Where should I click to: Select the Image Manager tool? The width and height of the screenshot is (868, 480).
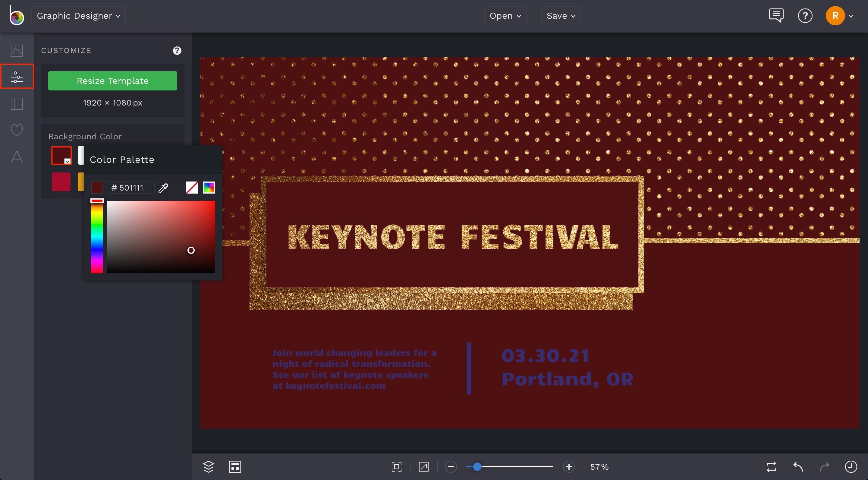pyautogui.click(x=17, y=51)
